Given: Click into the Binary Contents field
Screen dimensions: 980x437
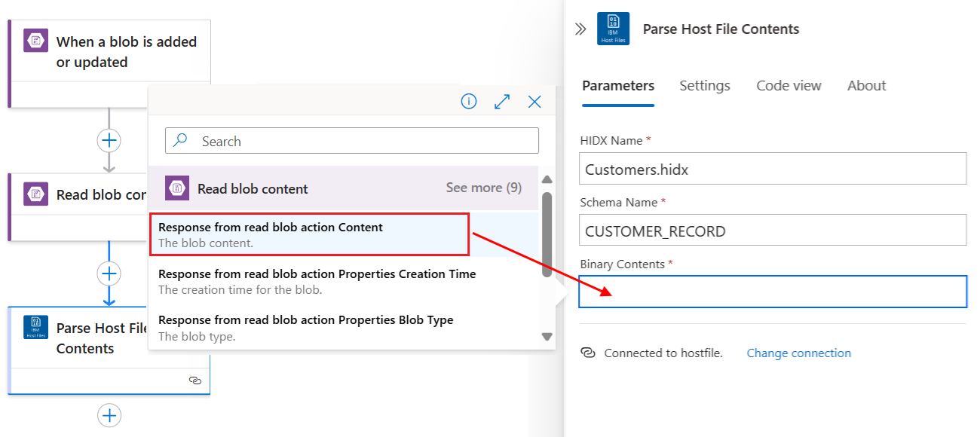Looking at the screenshot, I should coord(773,292).
